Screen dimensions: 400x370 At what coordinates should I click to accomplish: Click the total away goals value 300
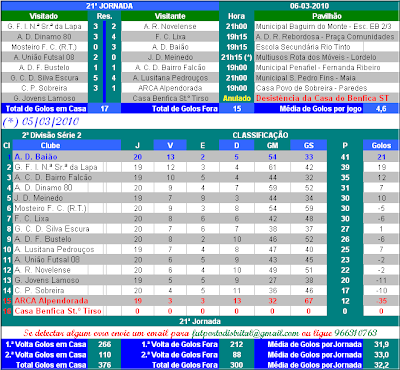click(236, 365)
